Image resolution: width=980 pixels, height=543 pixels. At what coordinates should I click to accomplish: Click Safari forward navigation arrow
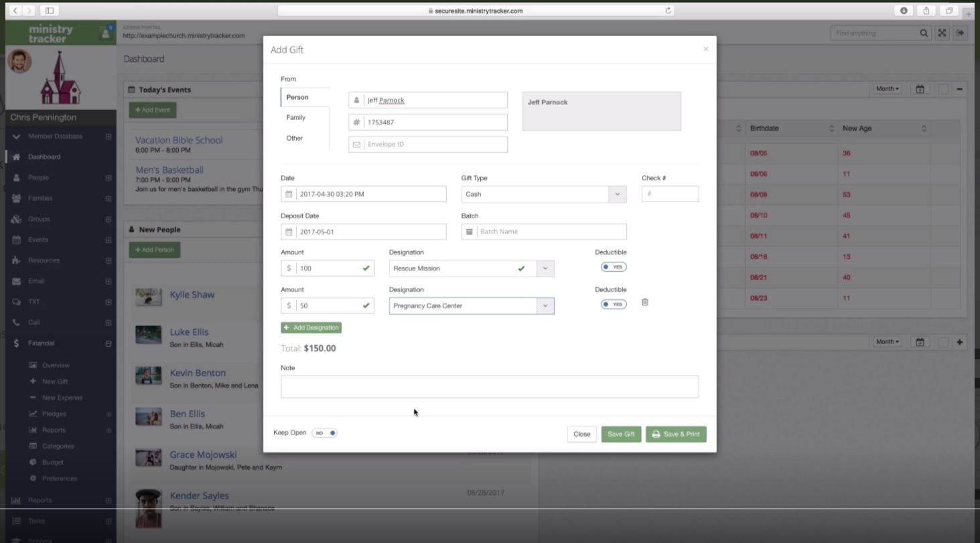click(x=30, y=11)
